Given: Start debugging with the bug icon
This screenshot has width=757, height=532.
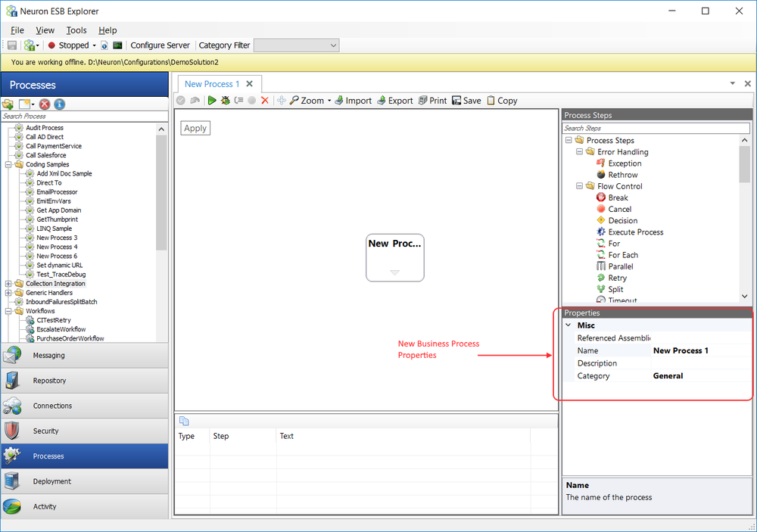Looking at the screenshot, I should [x=226, y=101].
